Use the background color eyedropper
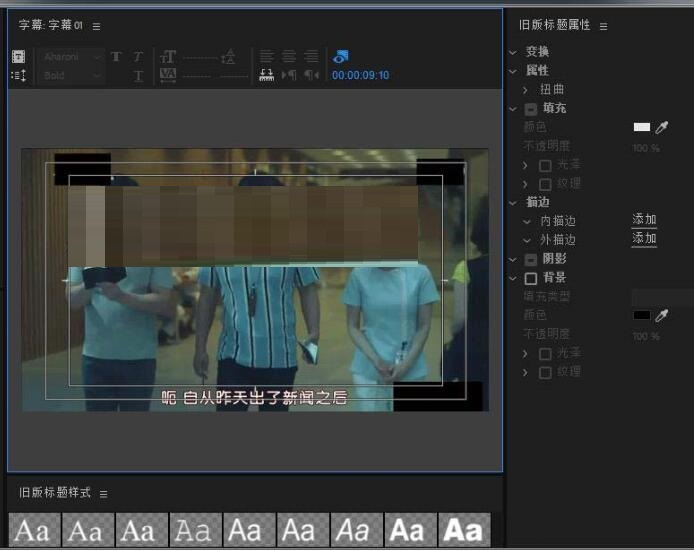 click(x=661, y=316)
